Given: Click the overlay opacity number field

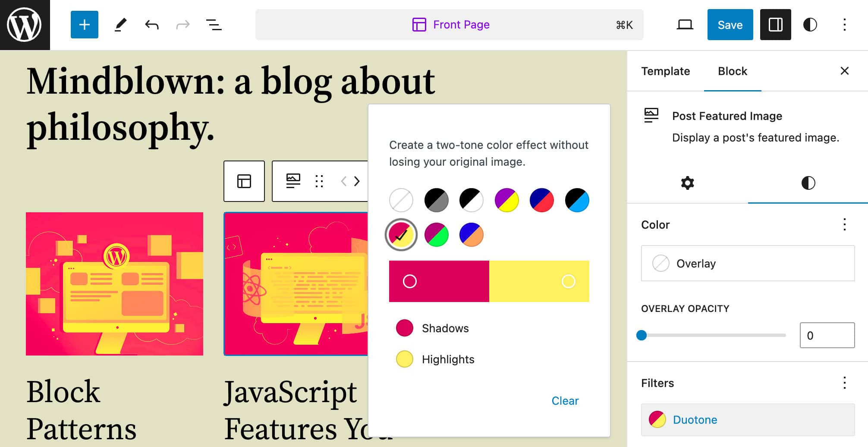Looking at the screenshot, I should [827, 335].
